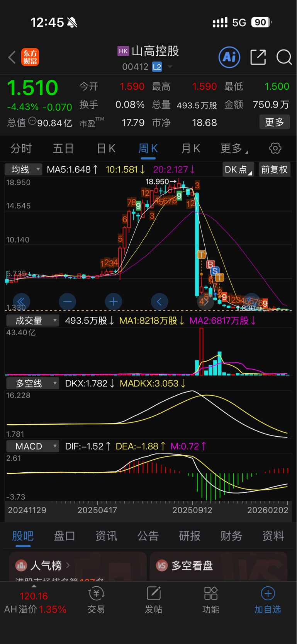Switch to 资料 tab
The height and width of the screenshot is (644, 297).
pyautogui.click(x=273, y=536)
